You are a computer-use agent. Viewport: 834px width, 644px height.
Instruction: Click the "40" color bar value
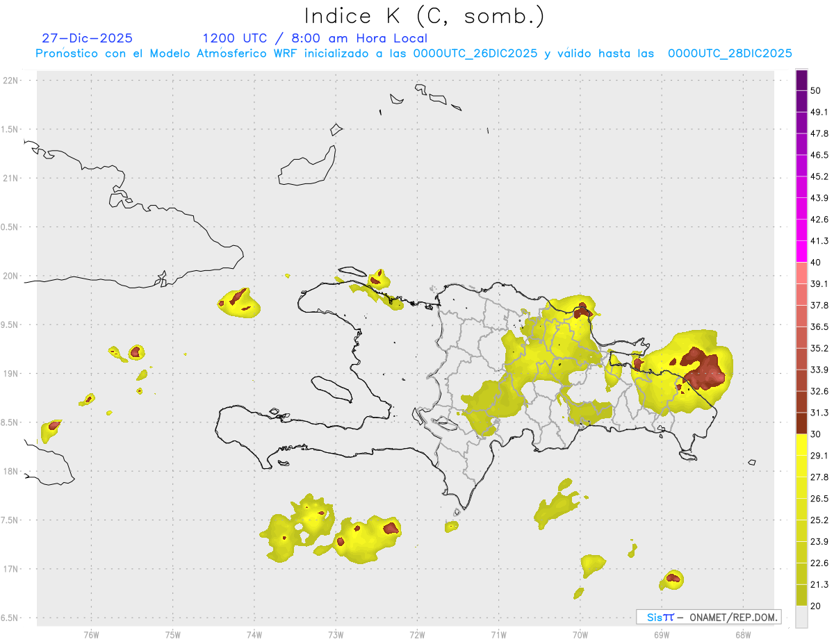[816, 263]
